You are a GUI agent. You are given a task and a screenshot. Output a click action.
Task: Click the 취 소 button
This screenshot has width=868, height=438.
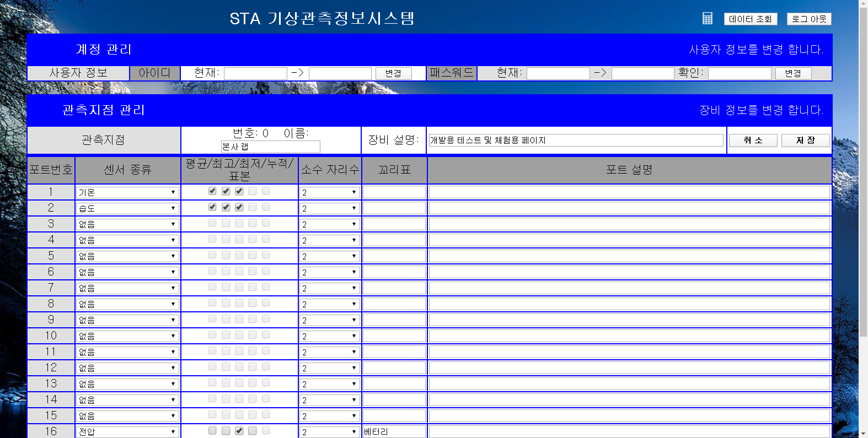(x=753, y=140)
